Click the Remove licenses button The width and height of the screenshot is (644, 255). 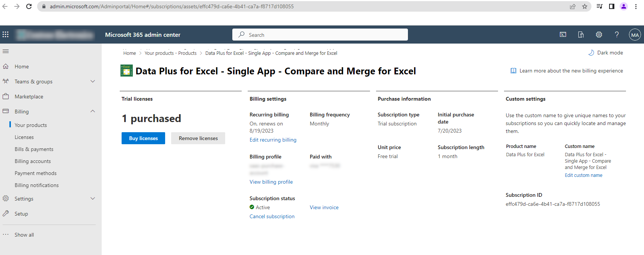coord(198,138)
